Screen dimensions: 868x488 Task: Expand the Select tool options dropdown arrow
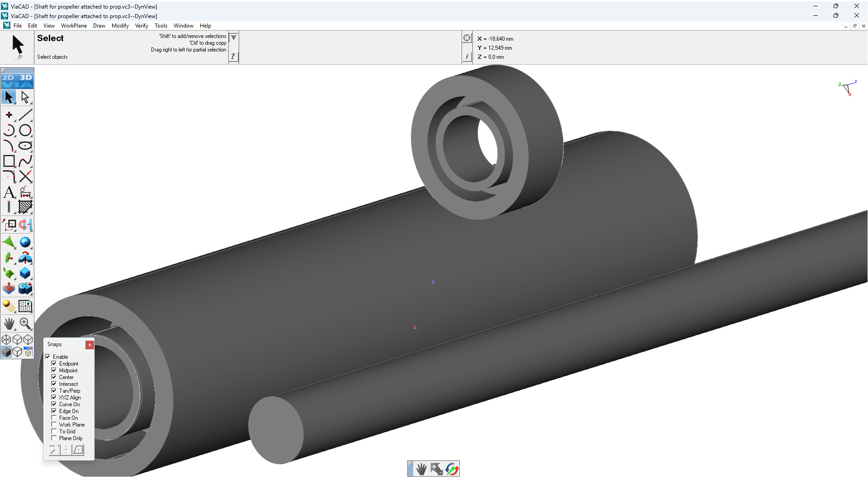[234, 38]
